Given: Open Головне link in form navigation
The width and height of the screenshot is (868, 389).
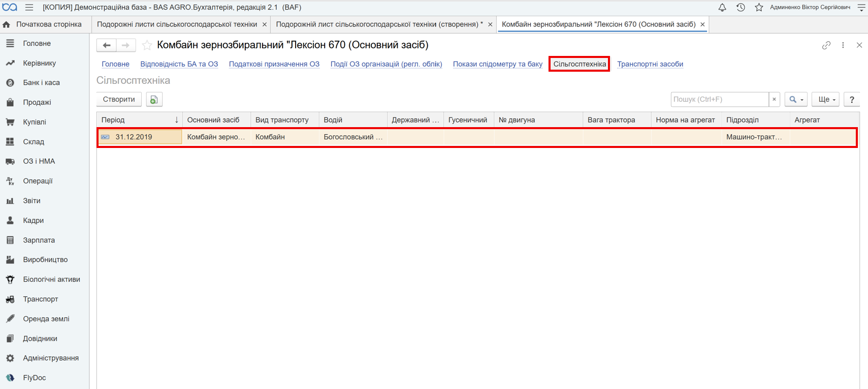Looking at the screenshot, I should 115,64.
